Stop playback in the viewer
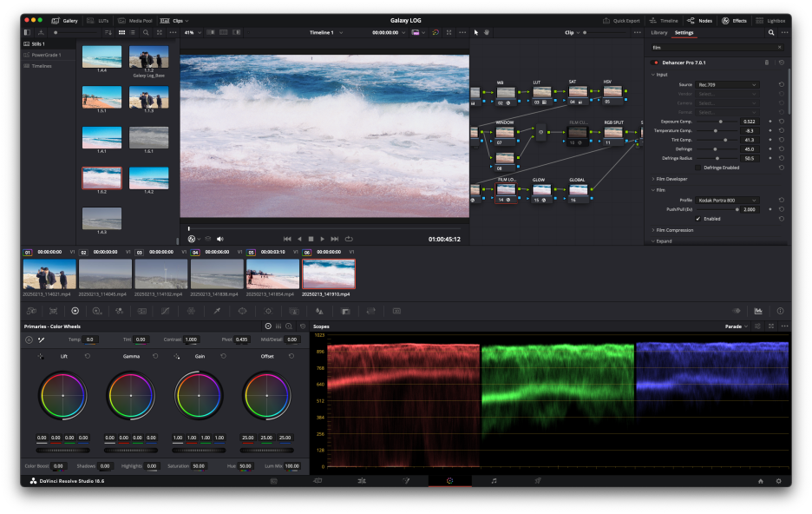This screenshot has height=514, width=812. 311,239
